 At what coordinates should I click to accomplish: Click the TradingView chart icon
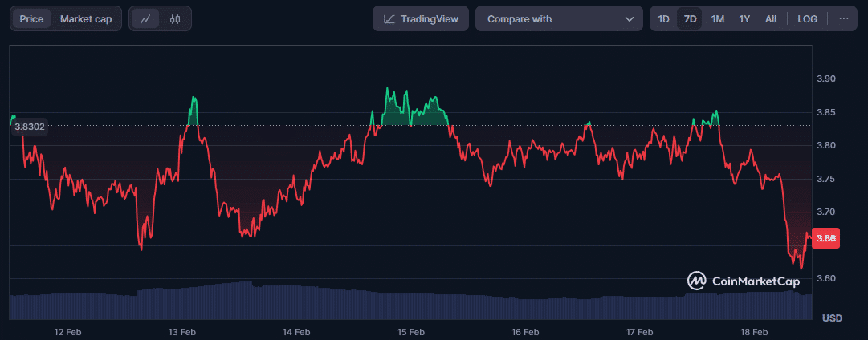pos(389,19)
